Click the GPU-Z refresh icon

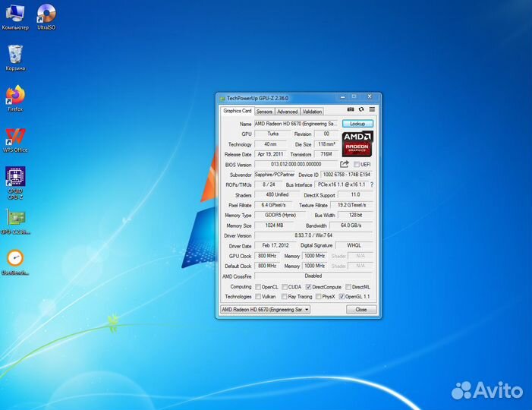pyautogui.click(x=361, y=109)
